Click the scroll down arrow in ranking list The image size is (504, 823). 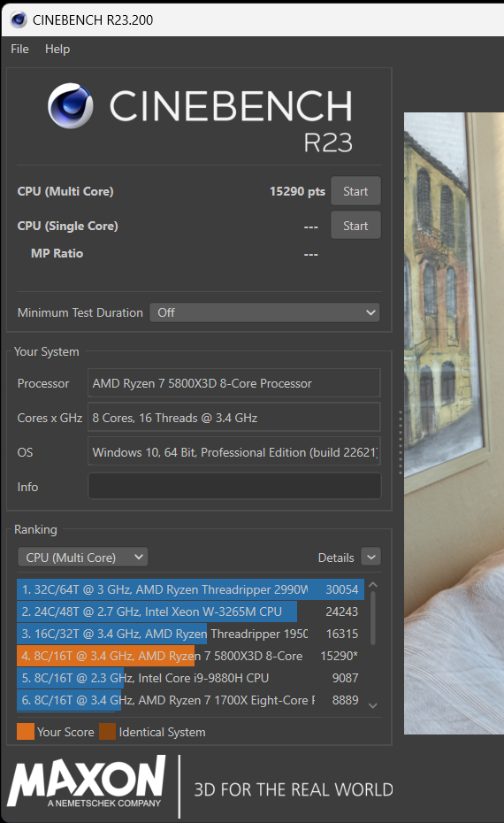click(373, 705)
